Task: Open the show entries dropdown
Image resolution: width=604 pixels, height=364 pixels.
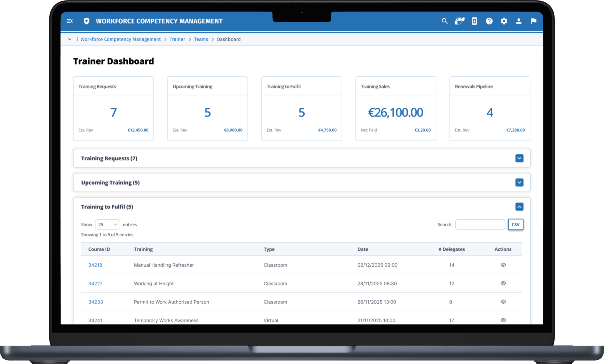Action: [x=107, y=224]
